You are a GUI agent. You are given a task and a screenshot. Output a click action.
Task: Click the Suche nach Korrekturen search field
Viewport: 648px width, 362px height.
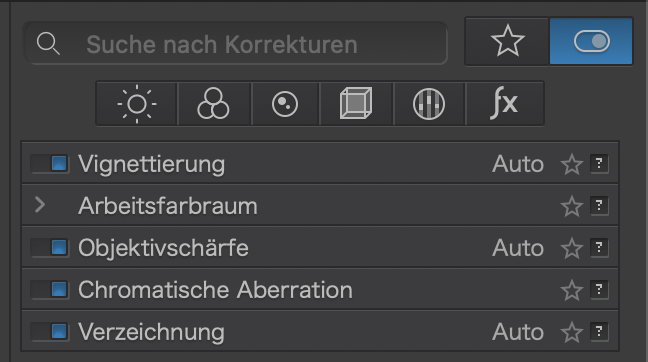(236, 43)
